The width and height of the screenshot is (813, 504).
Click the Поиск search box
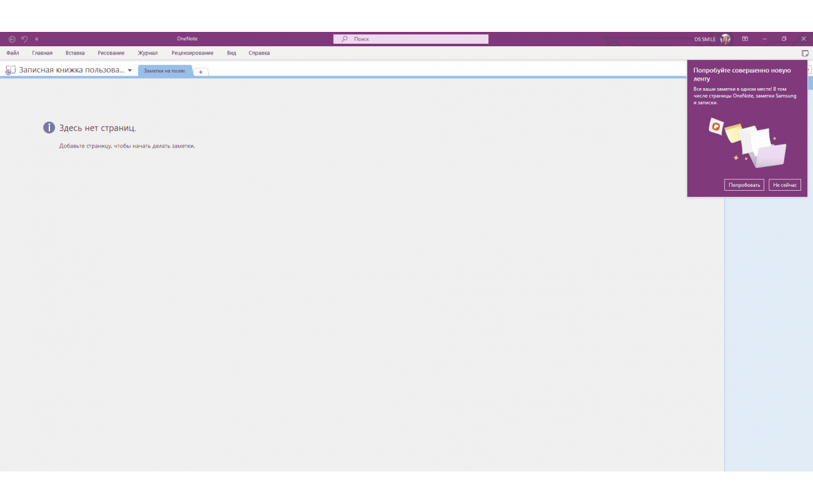click(x=410, y=39)
